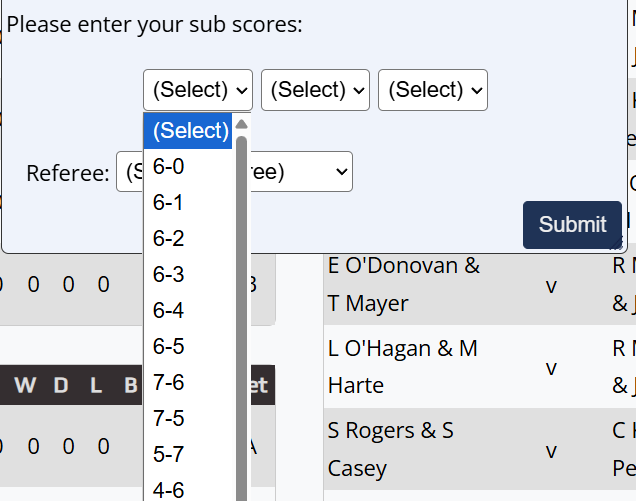Select the highlighted (Select) list option
The width and height of the screenshot is (636, 501).
(x=190, y=131)
